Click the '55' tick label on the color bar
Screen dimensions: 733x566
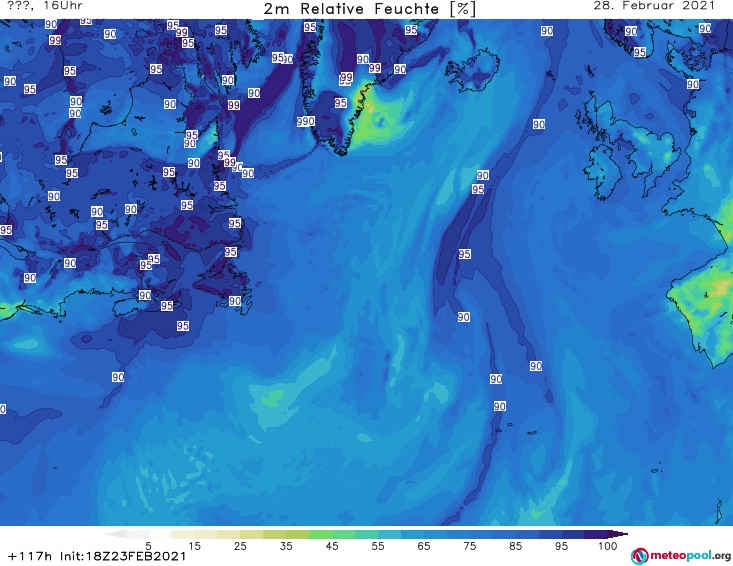coord(378,546)
